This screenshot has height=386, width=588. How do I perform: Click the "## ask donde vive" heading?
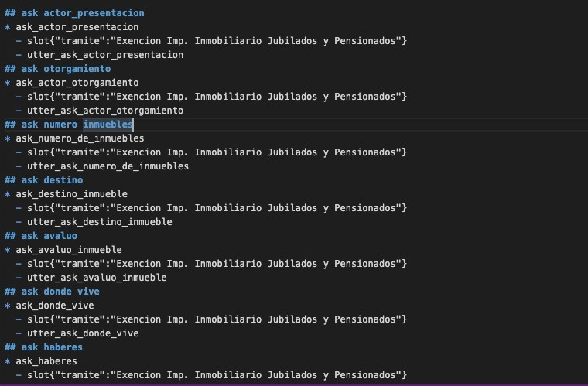click(x=52, y=292)
